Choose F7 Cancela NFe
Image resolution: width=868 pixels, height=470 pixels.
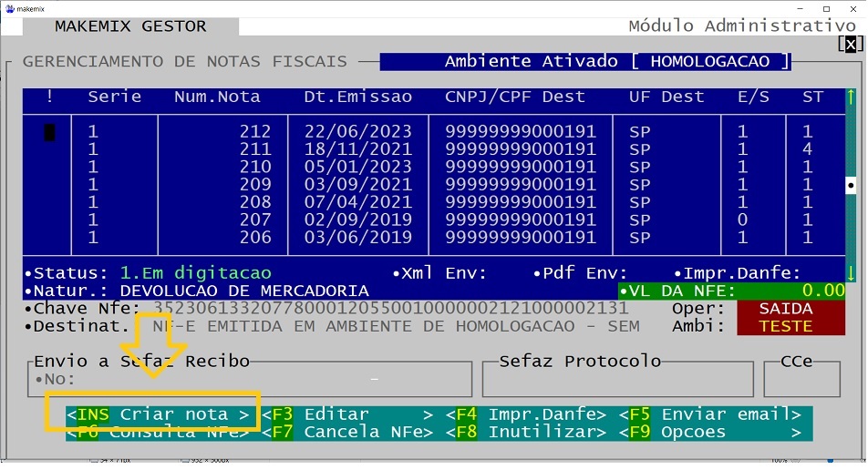click(347, 432)
